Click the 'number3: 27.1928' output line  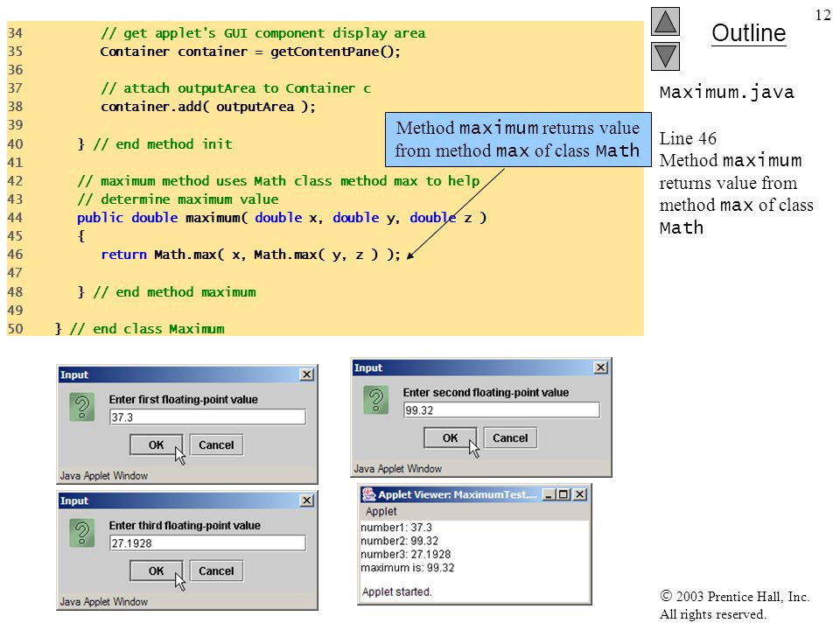click(405, 554)
